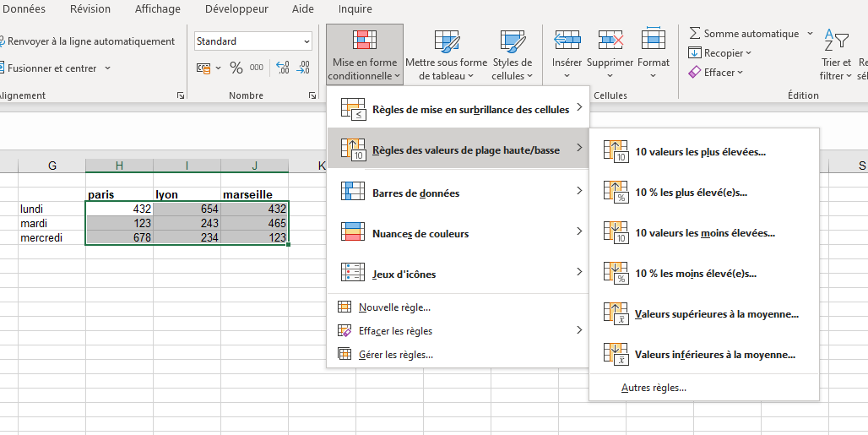
Task: Expand Fusionner et centrer options arrow
Action: point(107,68)
